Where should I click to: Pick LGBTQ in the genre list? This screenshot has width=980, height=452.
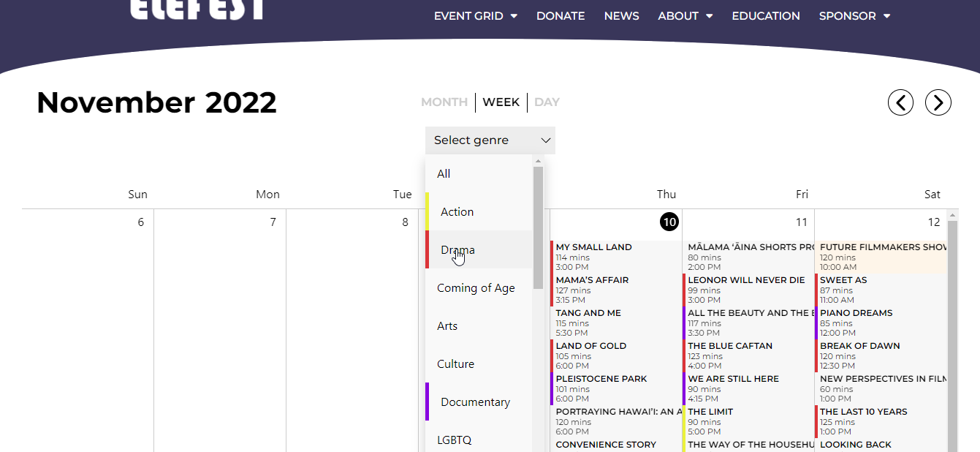tap(454, 440)
